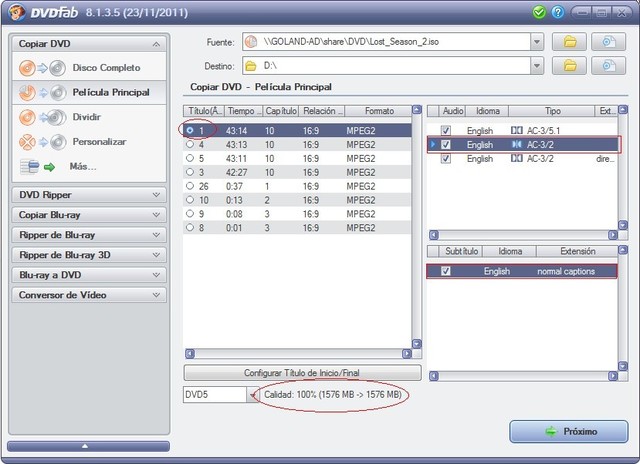Click the green checkmark status icon in title bar

coord(539,12)
